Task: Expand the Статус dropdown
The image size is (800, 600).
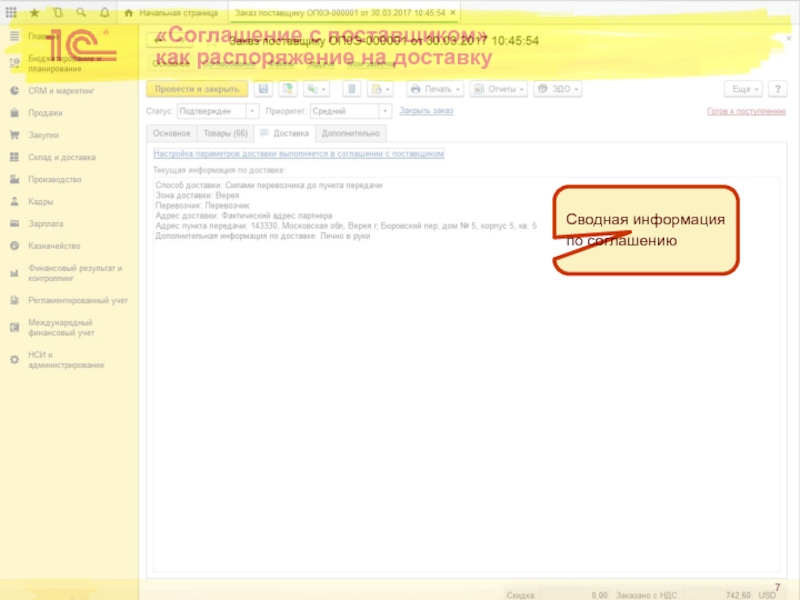Action: tap(252, 112)
